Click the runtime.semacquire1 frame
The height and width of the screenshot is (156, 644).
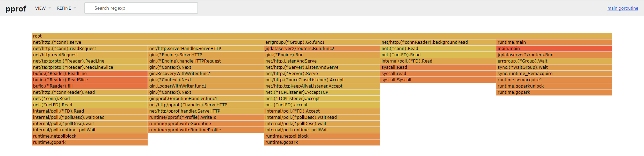click(x=554, y=80)
